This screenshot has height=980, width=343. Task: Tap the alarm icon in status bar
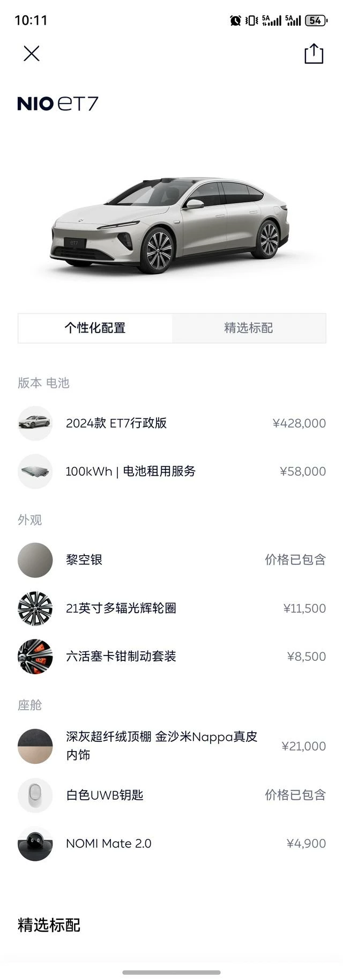click(x=235, y=20)
